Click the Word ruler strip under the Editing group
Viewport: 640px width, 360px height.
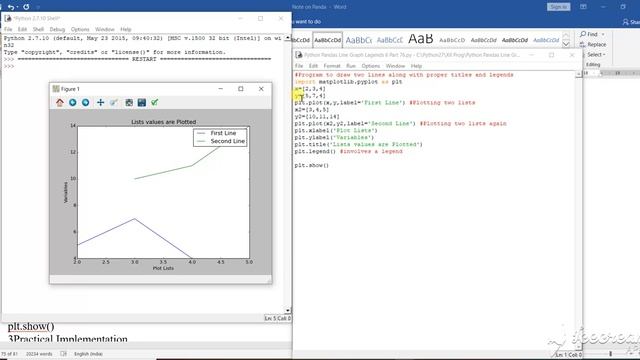point(611,73)
